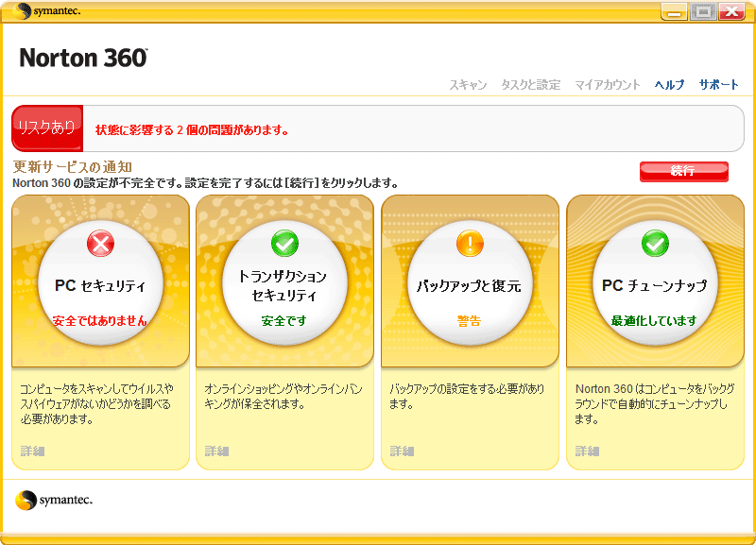The width and height of the screenshot is (756, 545).
Task: Open 詳細 under トランザクションセキュリティ
Action: (216, 451)
